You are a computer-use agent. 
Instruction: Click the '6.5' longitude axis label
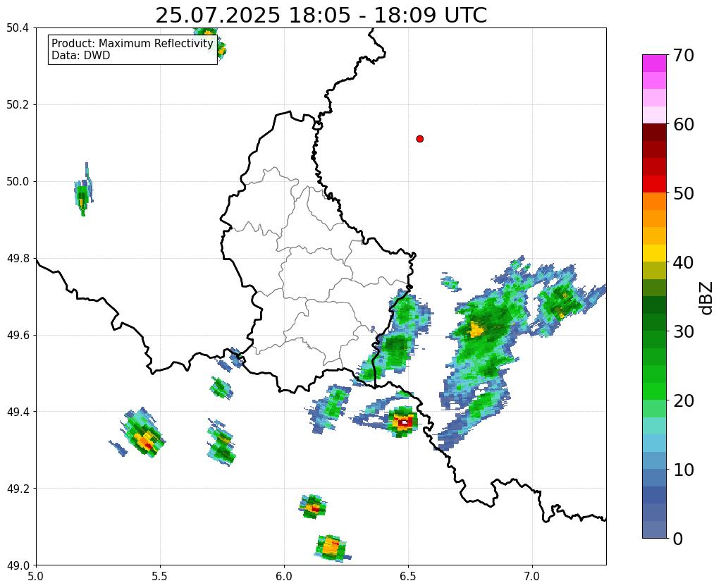click(408, 576)
